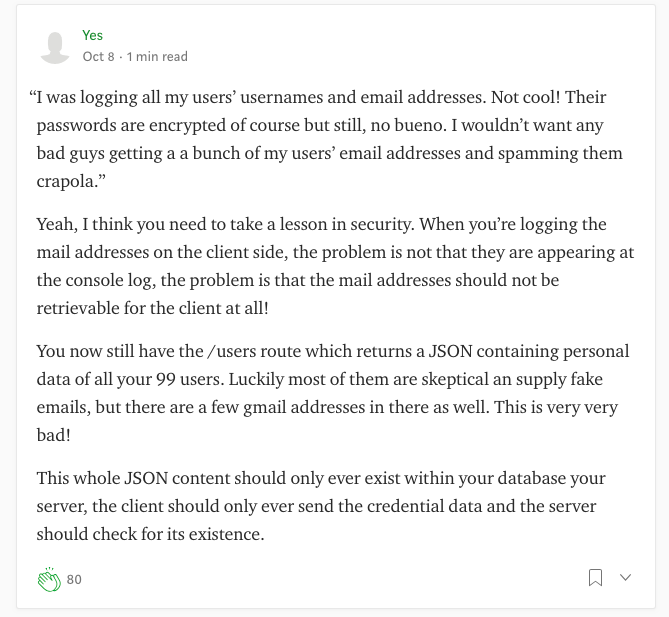Image resolution: width=669 pixels, height=617 pixels.
Task: Click the text should check for its existence
Action: (150, 534)
